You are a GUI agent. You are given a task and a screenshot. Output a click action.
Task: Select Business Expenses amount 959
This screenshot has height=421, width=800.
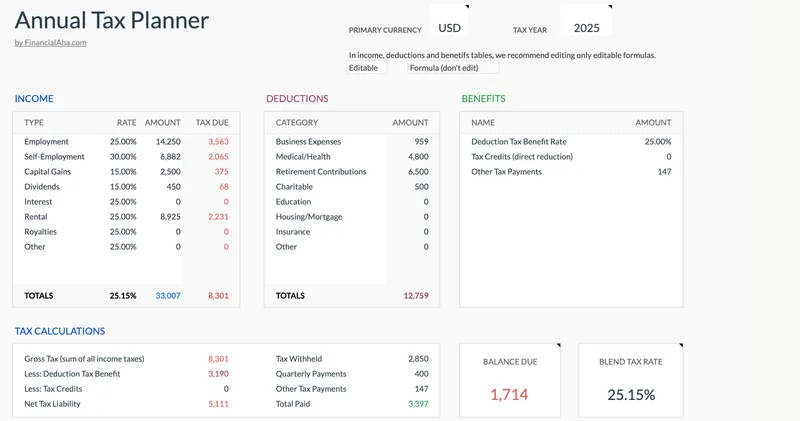(x=421, y=142)
